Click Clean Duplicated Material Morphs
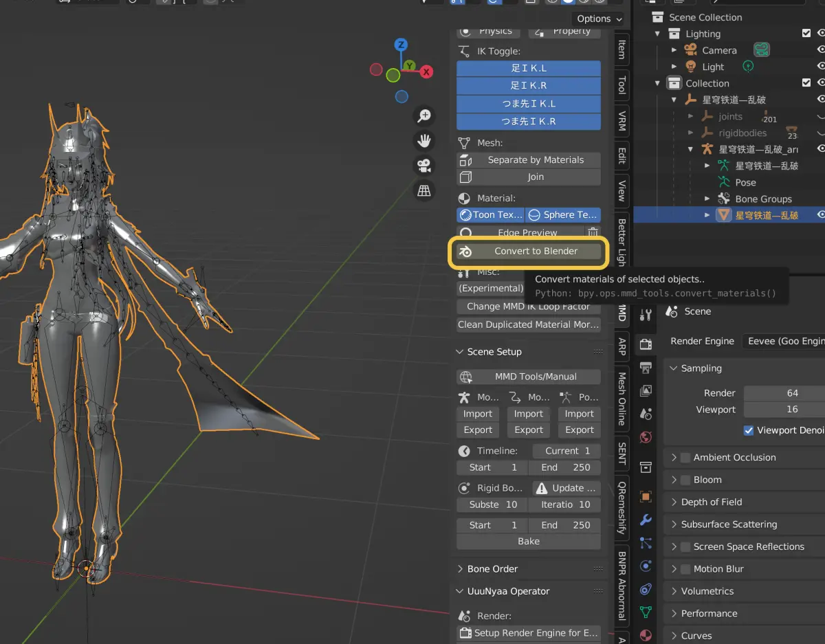Image resolution: width=825 pixels, height=644 pixels. point(529,324)
